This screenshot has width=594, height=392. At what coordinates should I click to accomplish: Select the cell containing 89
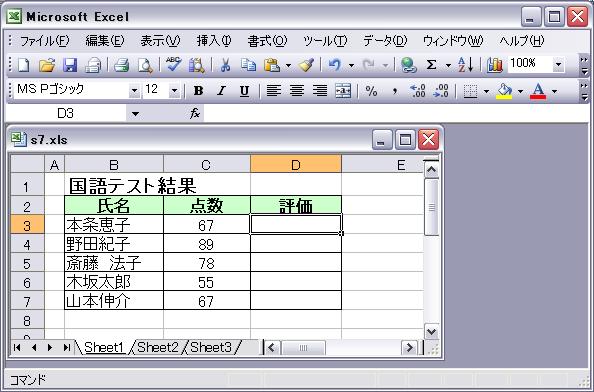click(x=206, y=244)
